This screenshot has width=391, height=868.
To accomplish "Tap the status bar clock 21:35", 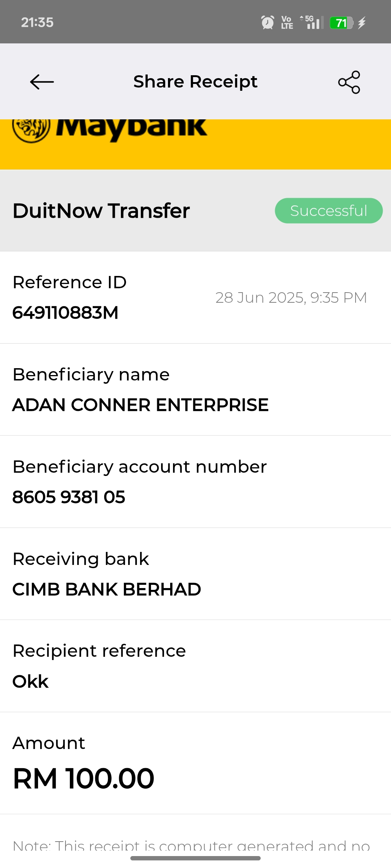I will tap(37, 22).
